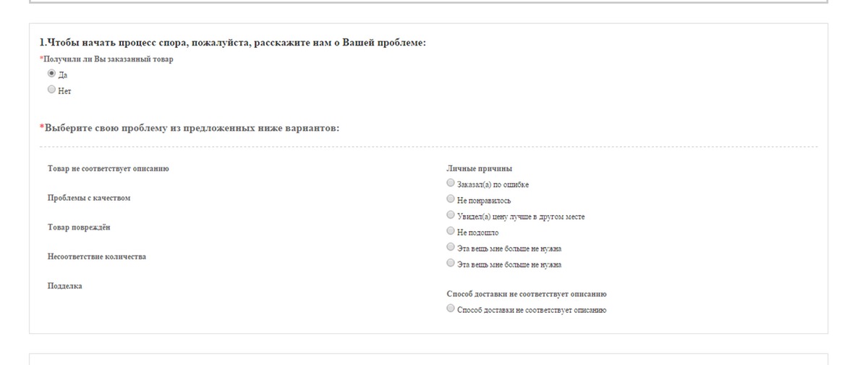Select second 'Эта вещь мне больше не нужна' radio
The width and height of the screenshot is (868, 365).
click(451, 263)
